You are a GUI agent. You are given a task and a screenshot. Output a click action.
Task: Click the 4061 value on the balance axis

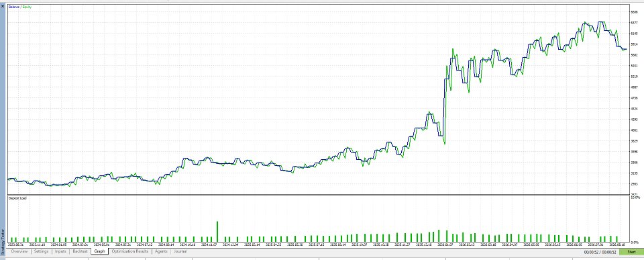pyautogui.click(x=634, y=130)
